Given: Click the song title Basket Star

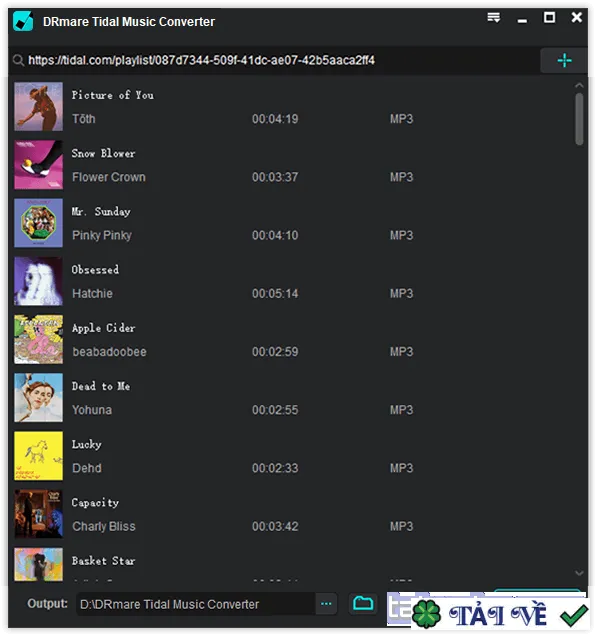Looking at the screenshot, I should (103, 561).
